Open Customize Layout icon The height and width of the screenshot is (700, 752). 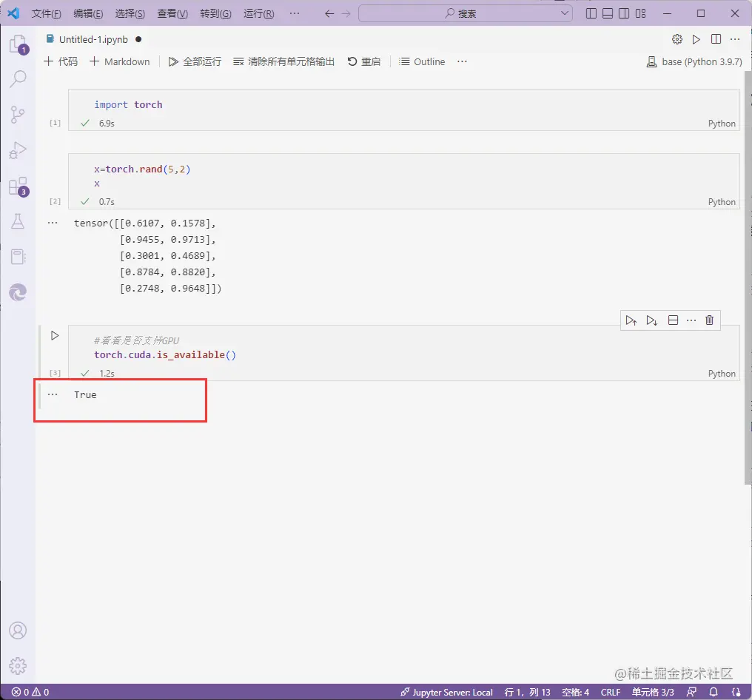click(641, 13)
